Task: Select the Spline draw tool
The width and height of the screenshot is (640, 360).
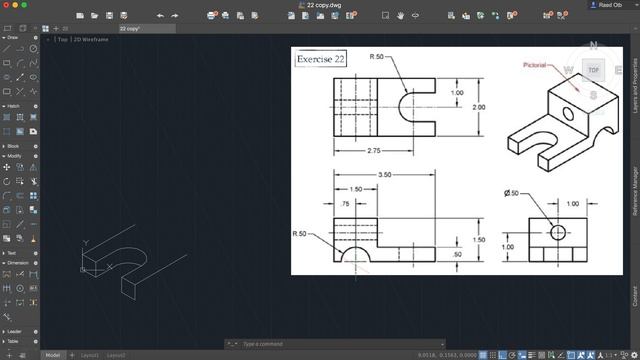Action: pos(33,63)
